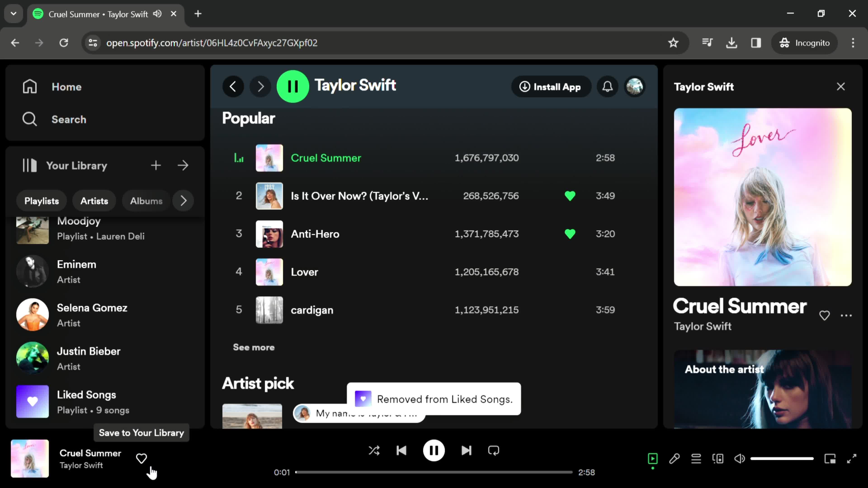Open Eminem artist in library
Image resolution: width=868 pixels, height=488 pixels.
pyautogui.click(x=104, y=271)
